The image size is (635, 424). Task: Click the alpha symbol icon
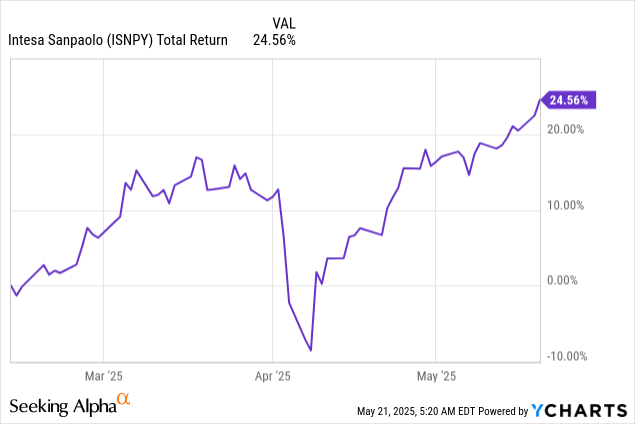coord(124,400)
